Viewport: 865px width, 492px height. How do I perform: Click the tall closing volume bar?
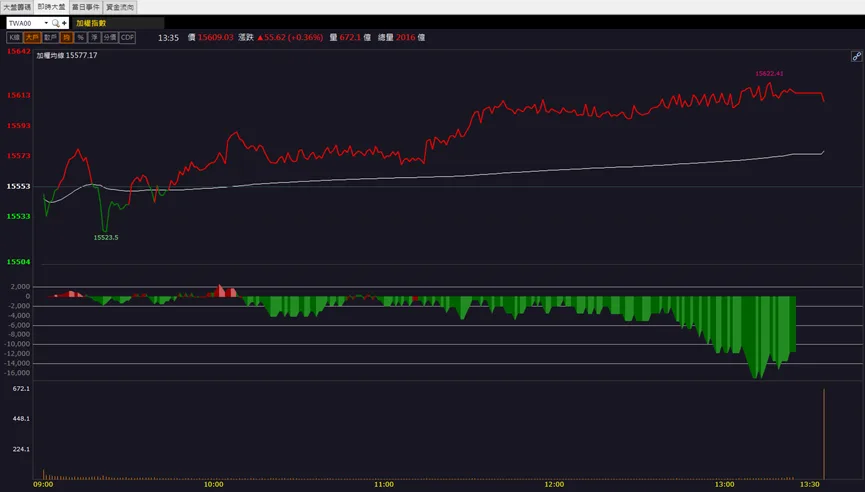pos(824,434)
